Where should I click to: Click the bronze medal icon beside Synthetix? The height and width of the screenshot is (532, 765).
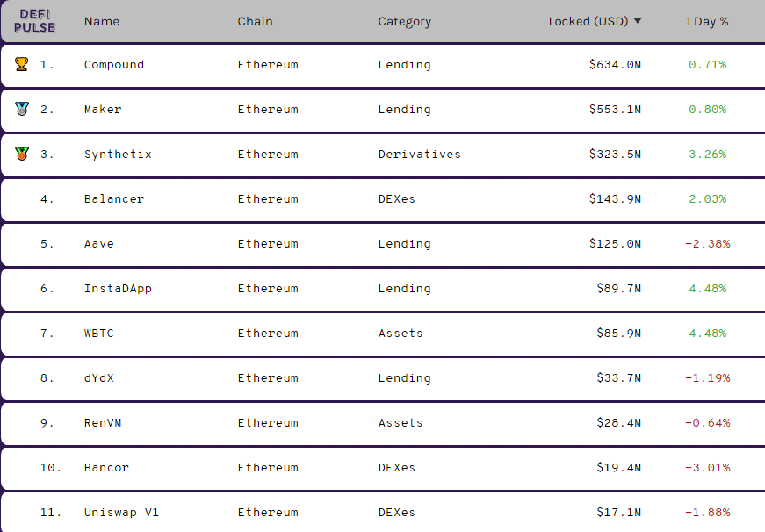coord(22,154)
